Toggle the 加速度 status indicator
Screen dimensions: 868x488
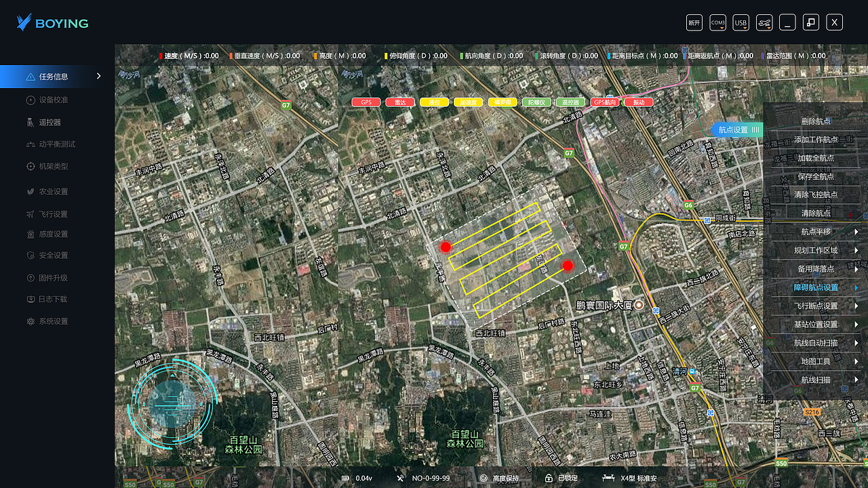[x=469, y=102]
